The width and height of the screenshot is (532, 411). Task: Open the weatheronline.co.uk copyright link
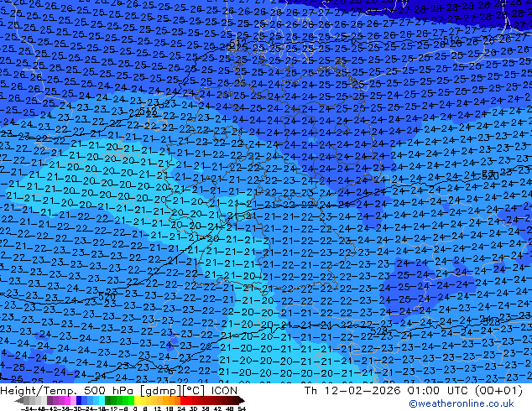point(462,403)
